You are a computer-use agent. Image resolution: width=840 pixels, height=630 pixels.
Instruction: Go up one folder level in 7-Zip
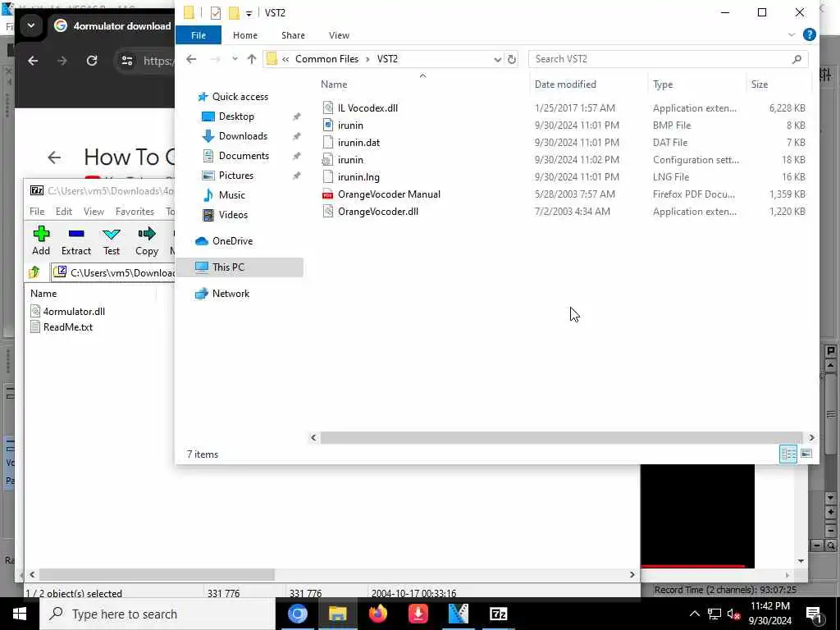tap(34, 272)
